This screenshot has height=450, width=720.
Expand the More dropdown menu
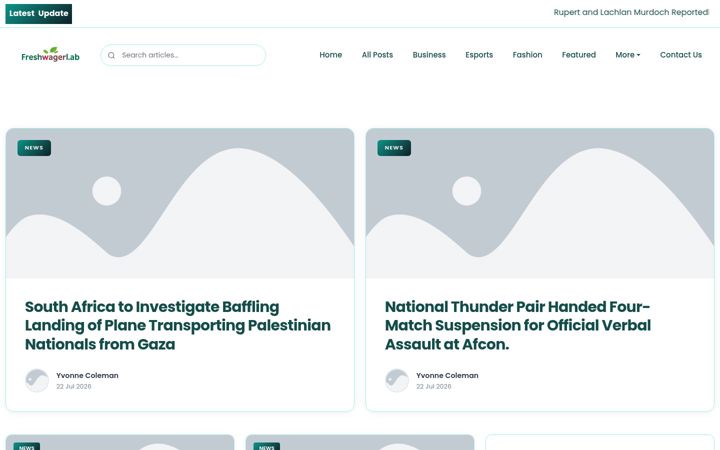click(x=628, y=55)
